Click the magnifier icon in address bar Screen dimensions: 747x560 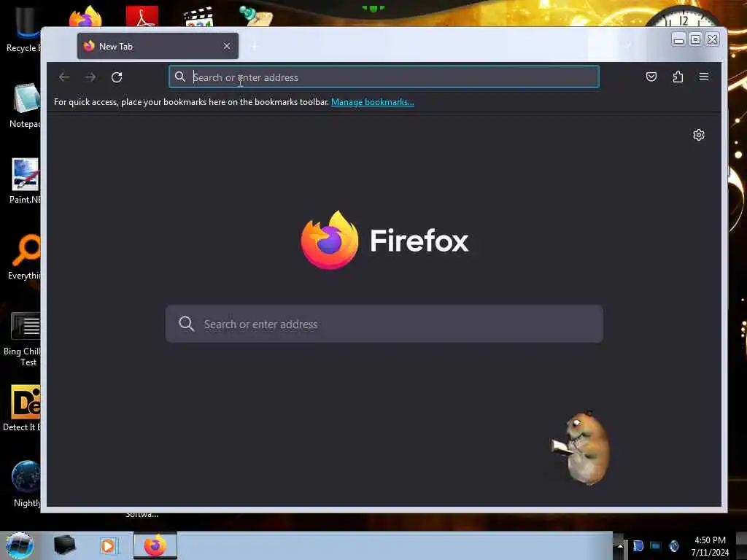[x=179, y=77]
